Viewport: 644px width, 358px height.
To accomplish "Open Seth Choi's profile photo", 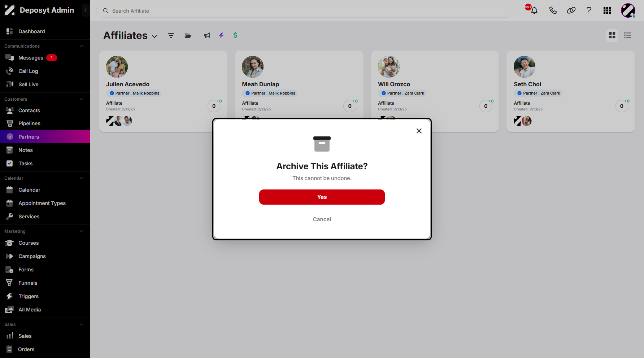I will 525,67.
